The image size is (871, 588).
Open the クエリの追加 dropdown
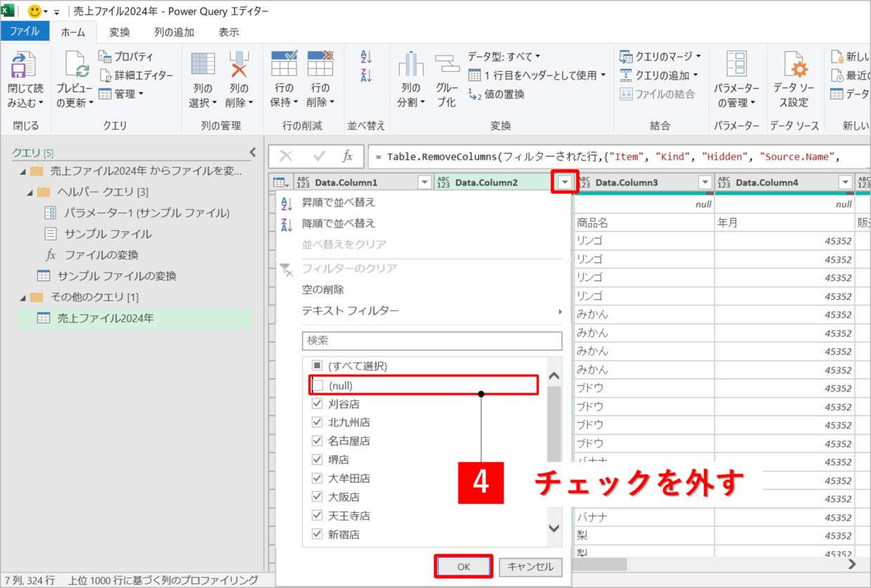click(x=659, y=75)
